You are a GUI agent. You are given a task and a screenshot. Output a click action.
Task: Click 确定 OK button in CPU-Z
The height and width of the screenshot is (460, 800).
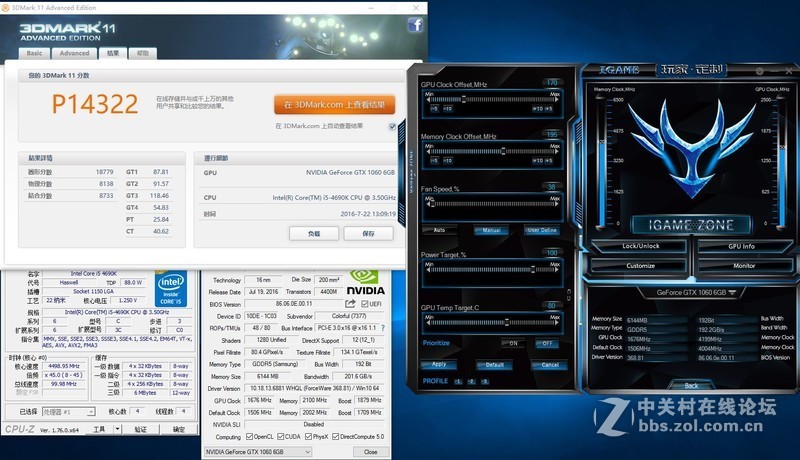click(179, 429)
